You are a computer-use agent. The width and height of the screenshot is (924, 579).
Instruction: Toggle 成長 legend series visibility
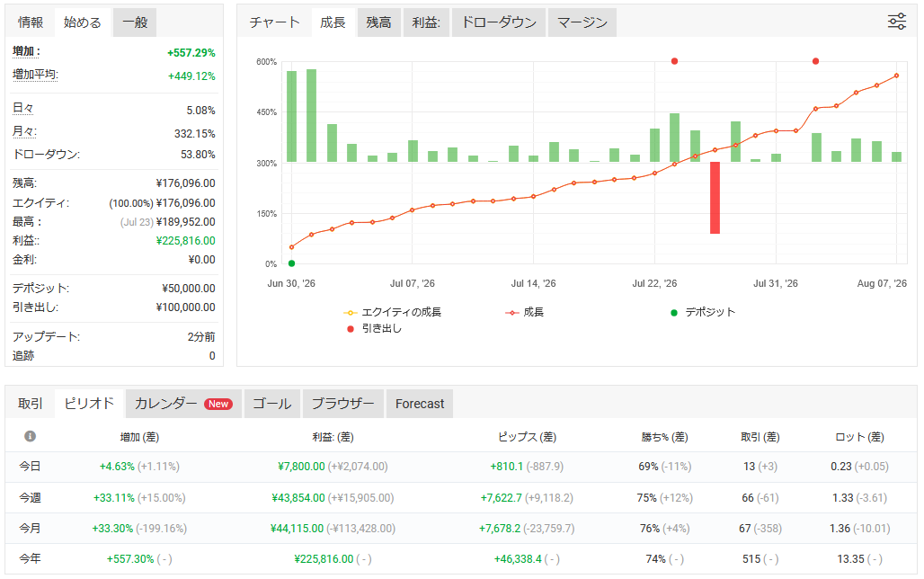click(x=524, y=313)
